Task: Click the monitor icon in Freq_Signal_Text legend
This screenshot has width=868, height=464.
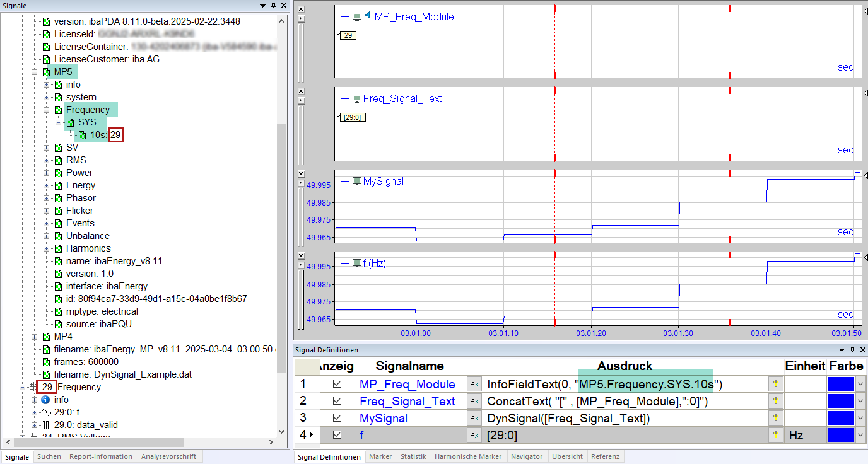Action: click(x=357, y=98)
